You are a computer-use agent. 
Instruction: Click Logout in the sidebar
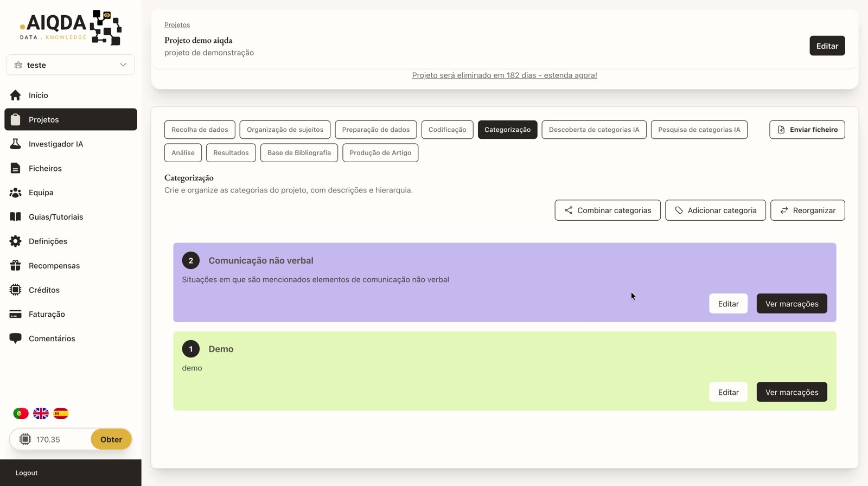[x=27, y=473]
